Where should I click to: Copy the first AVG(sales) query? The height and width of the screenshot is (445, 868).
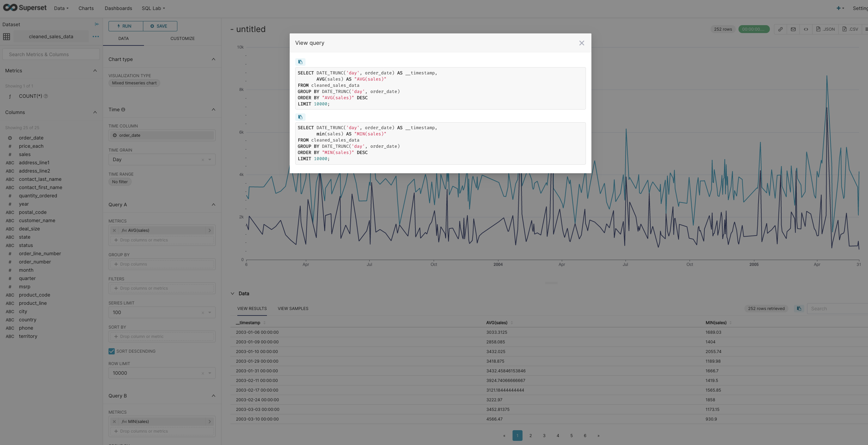tap(300, 62)
